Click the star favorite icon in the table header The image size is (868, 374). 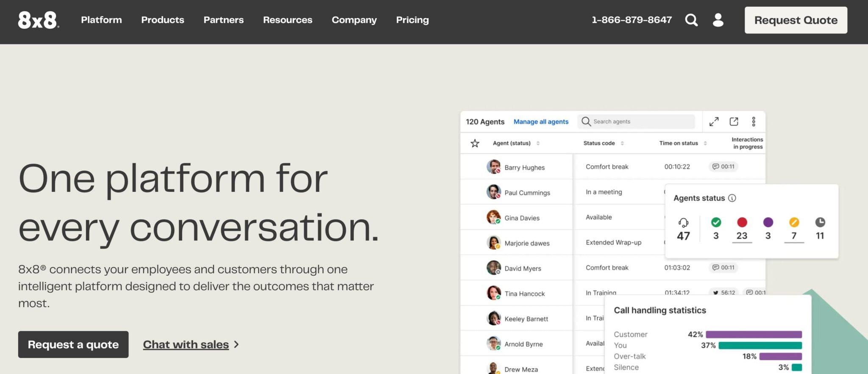(475, 143)
